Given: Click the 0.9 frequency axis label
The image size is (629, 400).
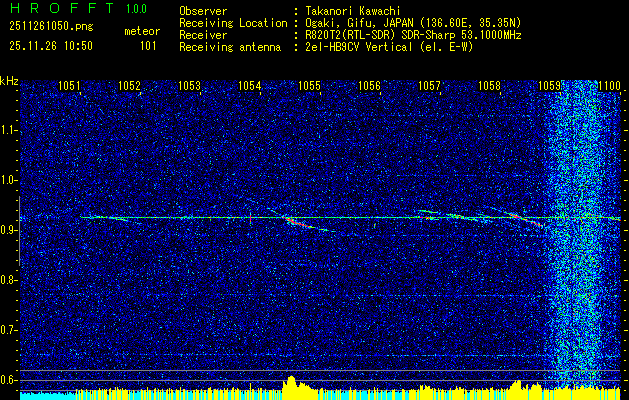Looking at the screenshot, I should (9, 230).
